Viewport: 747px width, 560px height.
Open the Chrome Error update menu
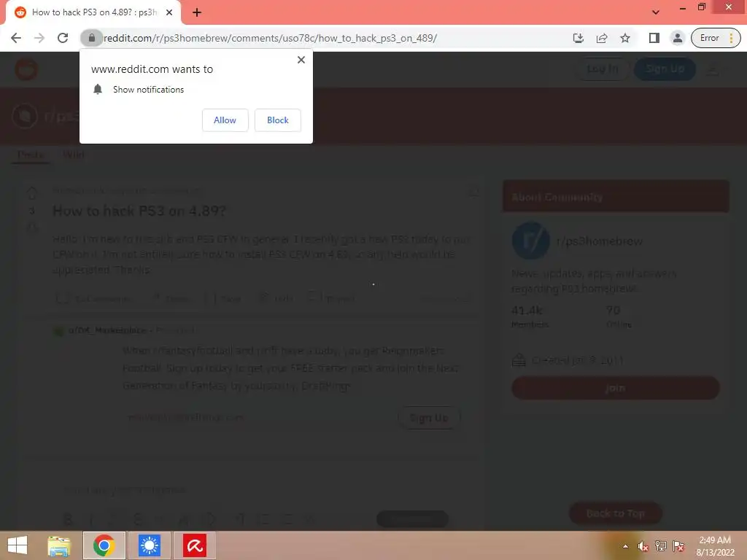click(x=716, y=38)
